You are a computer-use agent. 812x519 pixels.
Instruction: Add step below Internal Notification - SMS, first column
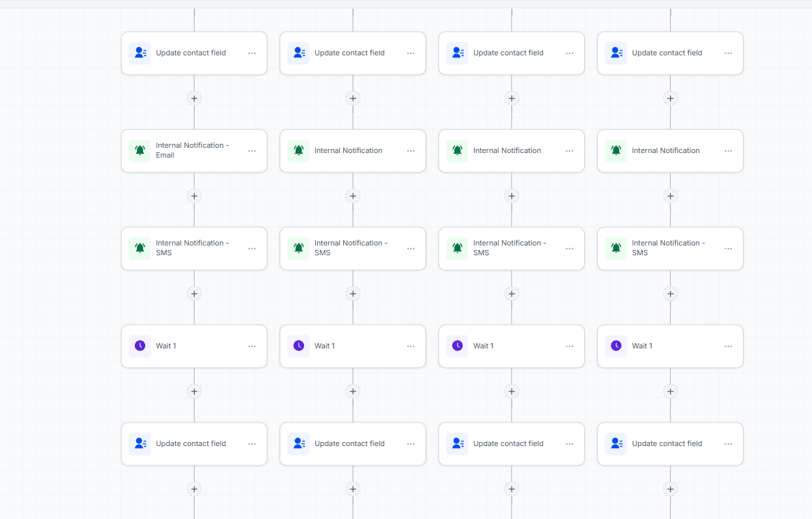[x=194, y=294]
